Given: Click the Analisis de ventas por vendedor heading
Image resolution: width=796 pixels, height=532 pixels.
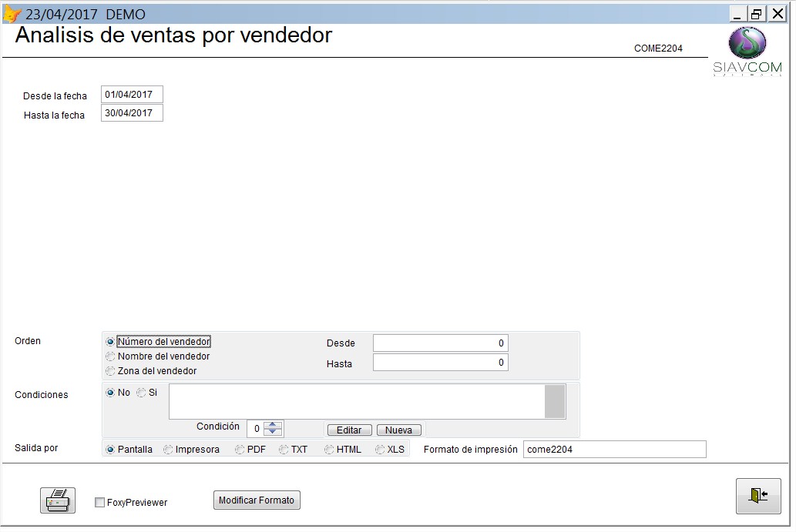Looking at the screenshot, I should (x=173, y=35).
